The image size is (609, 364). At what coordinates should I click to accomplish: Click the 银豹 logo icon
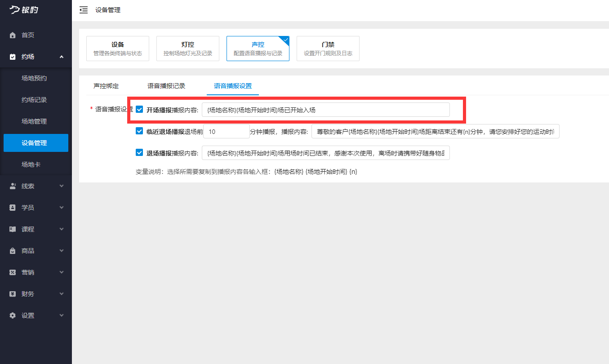15,9
